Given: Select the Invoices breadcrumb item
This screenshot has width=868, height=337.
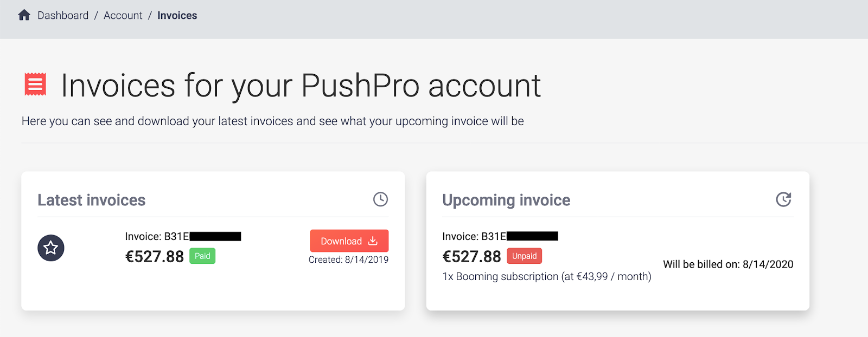Looking at the screenshot, I should pos(177,16).
